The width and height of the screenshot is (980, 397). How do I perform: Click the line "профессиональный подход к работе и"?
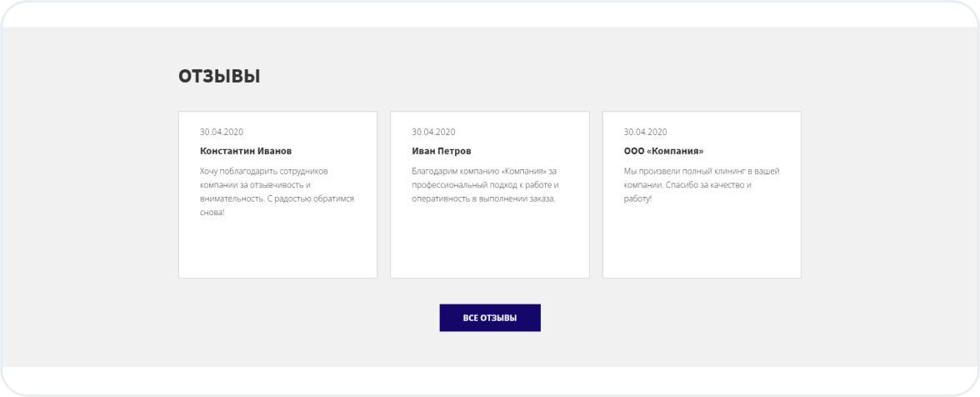click(485, 185)
